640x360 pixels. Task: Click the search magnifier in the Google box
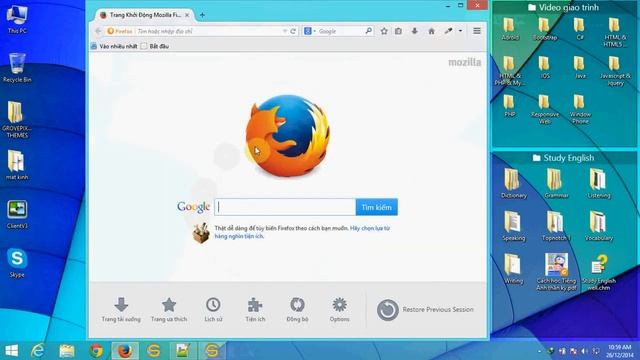[x=368, y=31]
